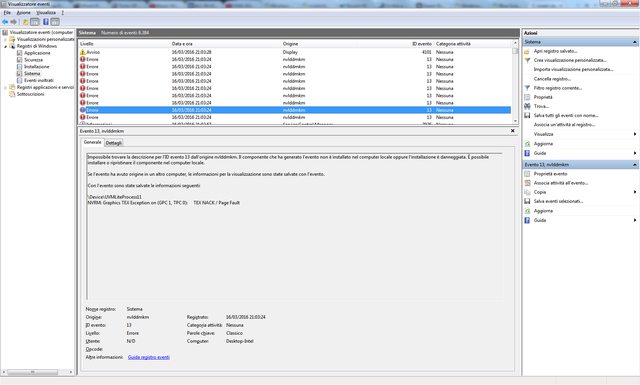This screenshot has height=385, width=640.
Task: Click Salva eventi selezionati
Action: click(558, 201)
